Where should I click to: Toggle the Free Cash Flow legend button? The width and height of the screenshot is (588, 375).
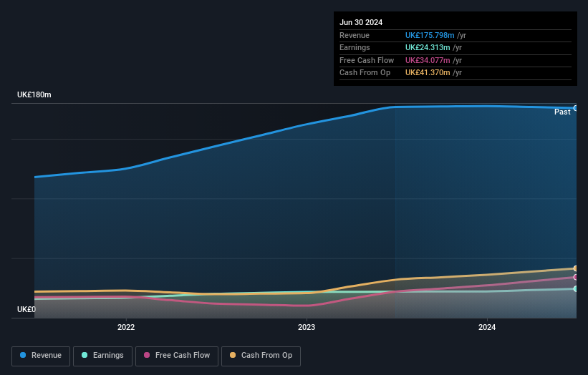pyautogui.click(x=177, y=356)
